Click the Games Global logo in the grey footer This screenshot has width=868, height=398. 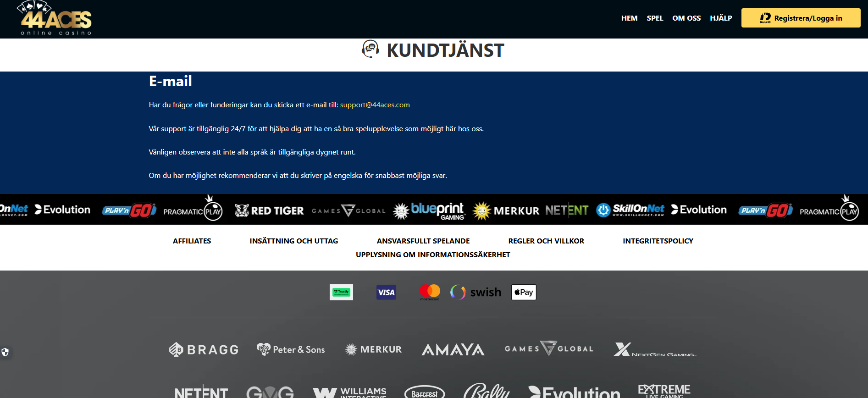pyautogui.click(x=549, y=348)
